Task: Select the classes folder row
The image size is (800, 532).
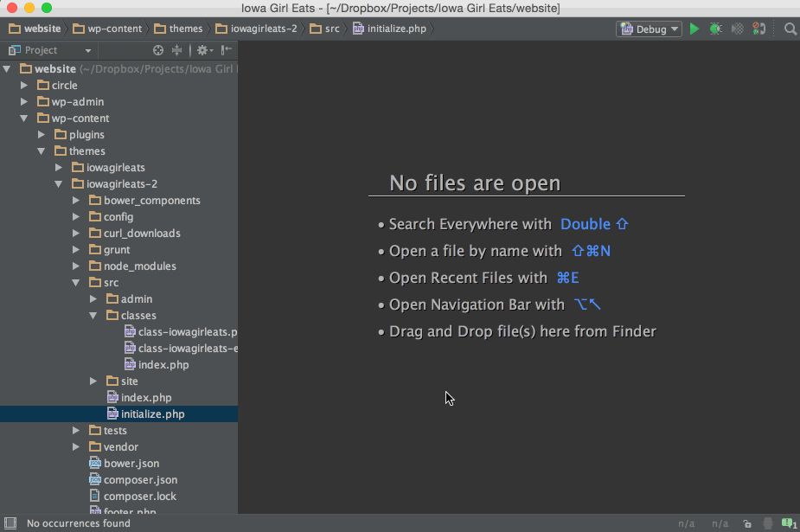Action: coord(118,315)
